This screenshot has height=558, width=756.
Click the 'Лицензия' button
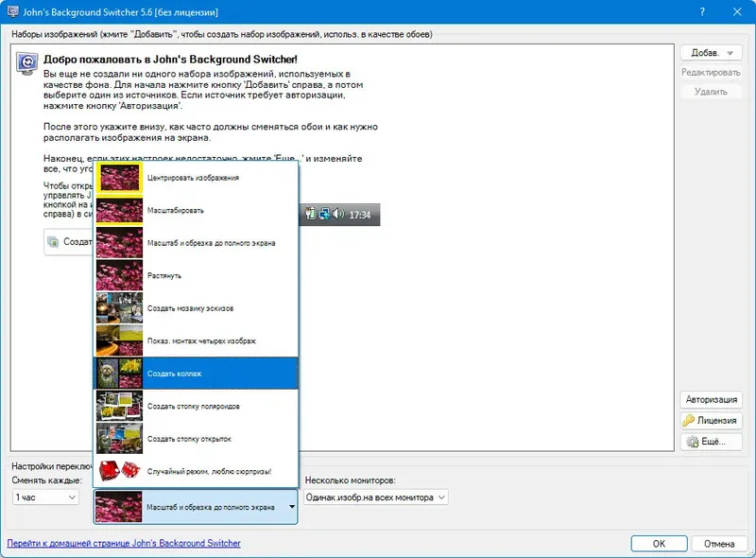pyautogui.click(x=712, y=421)
